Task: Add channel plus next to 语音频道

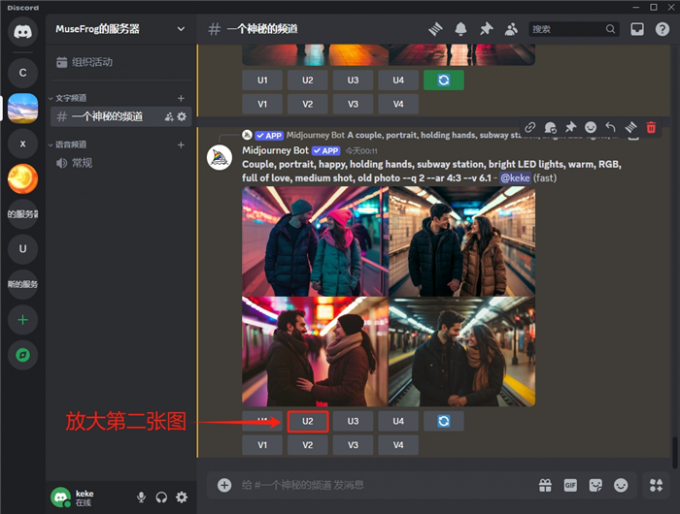Action: pyautogui.click(x=181, y=144)
